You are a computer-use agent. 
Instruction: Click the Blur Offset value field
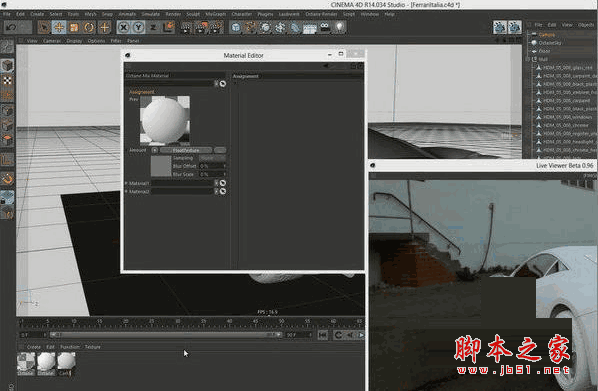tap(212, 166)
